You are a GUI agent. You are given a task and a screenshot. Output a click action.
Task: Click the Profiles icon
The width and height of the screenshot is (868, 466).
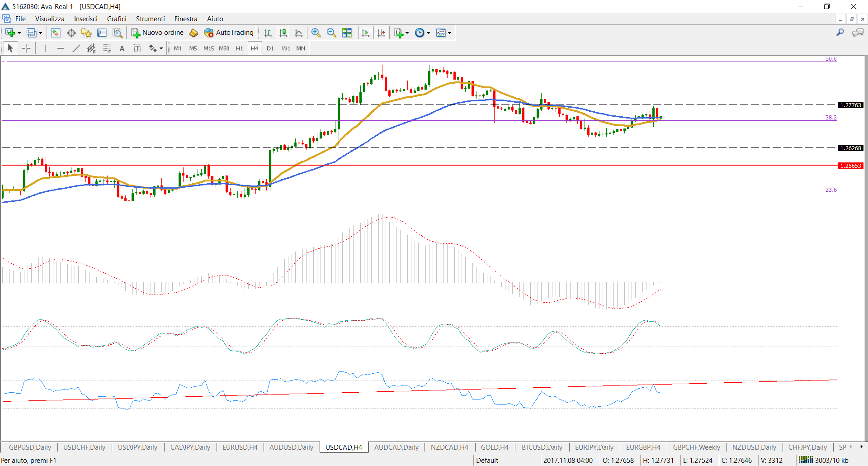(31, 33)
